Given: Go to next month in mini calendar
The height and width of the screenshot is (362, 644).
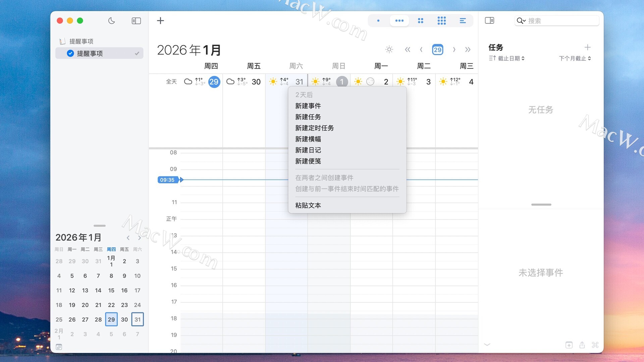Looking at the screenshot, I should click(140, 238).
